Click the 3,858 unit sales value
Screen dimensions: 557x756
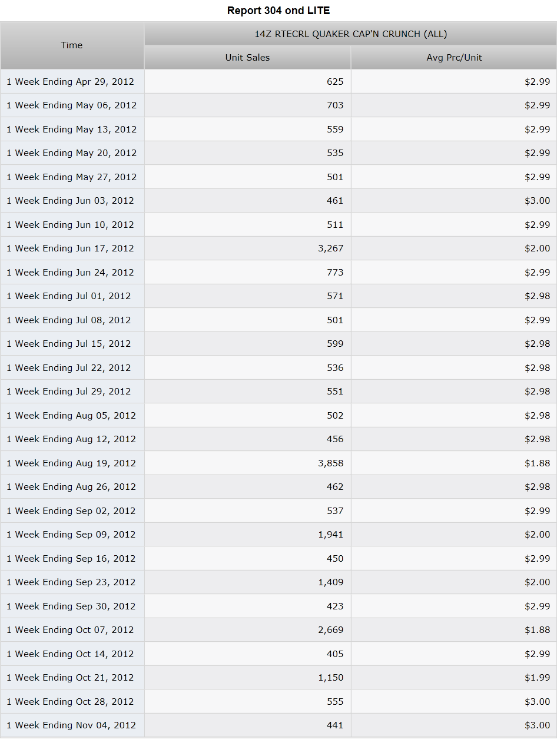(x=331, y=463)
